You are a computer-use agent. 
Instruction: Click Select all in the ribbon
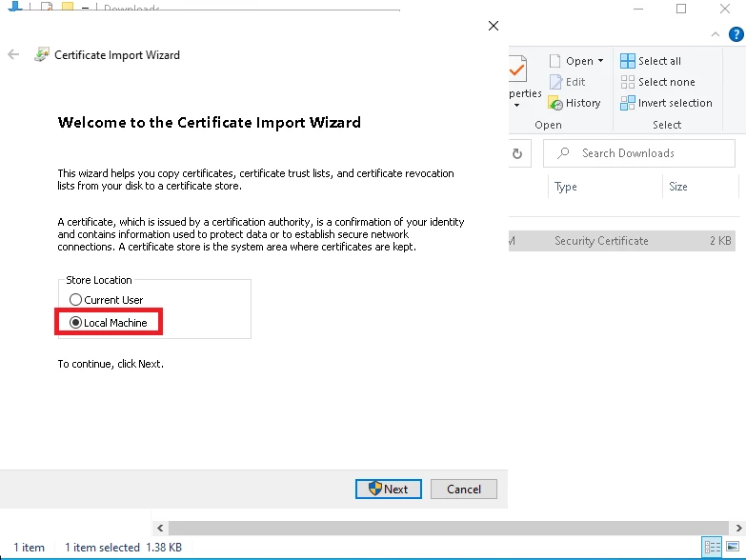tap(651, 61)
